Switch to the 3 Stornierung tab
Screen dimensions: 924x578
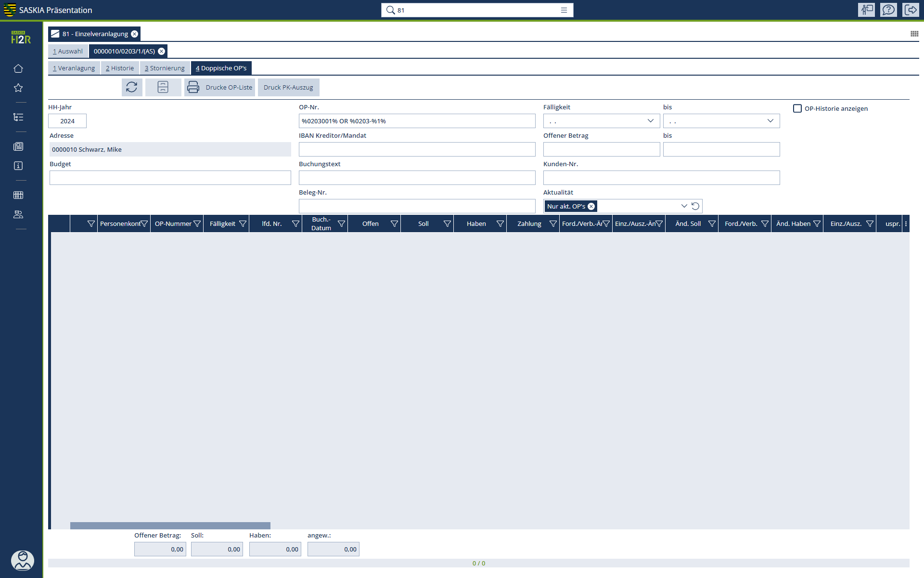[165, 68]
